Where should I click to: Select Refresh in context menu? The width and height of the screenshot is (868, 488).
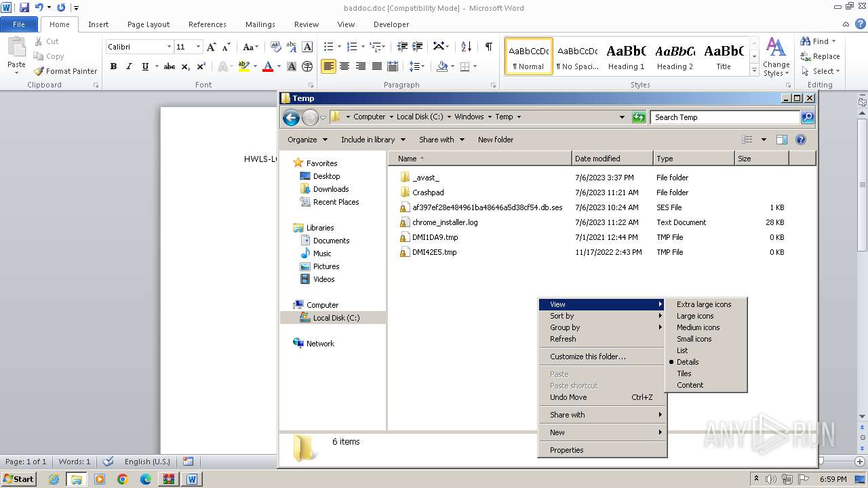[x=602, y=339]
